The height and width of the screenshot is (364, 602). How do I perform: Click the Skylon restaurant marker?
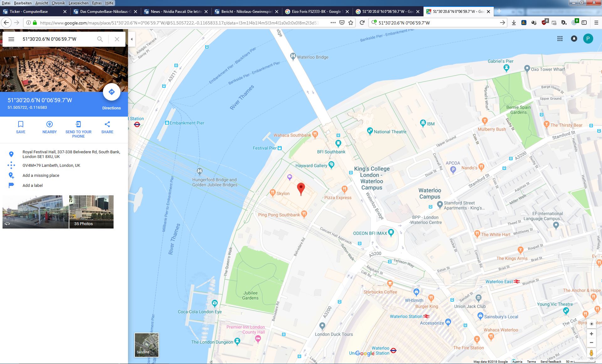273,193
